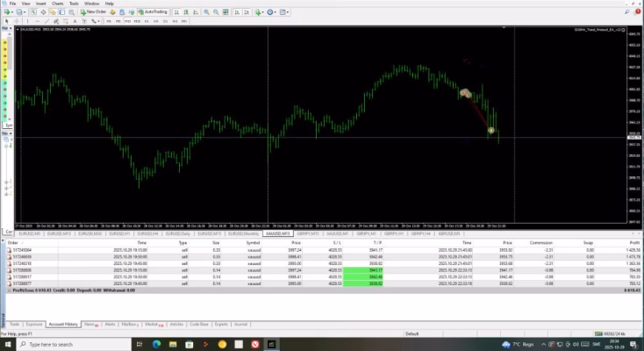Select the Fibonacci Retracement tool

point(66,21)
